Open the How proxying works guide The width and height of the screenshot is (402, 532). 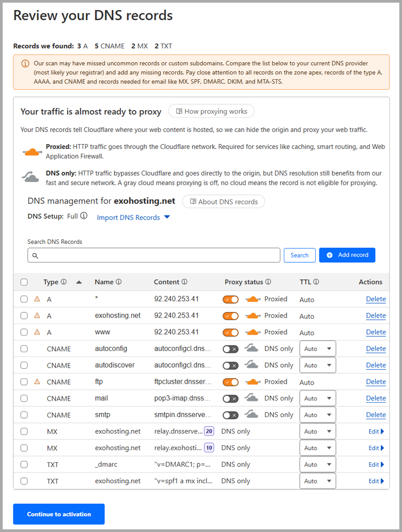[x=211, y=111]
